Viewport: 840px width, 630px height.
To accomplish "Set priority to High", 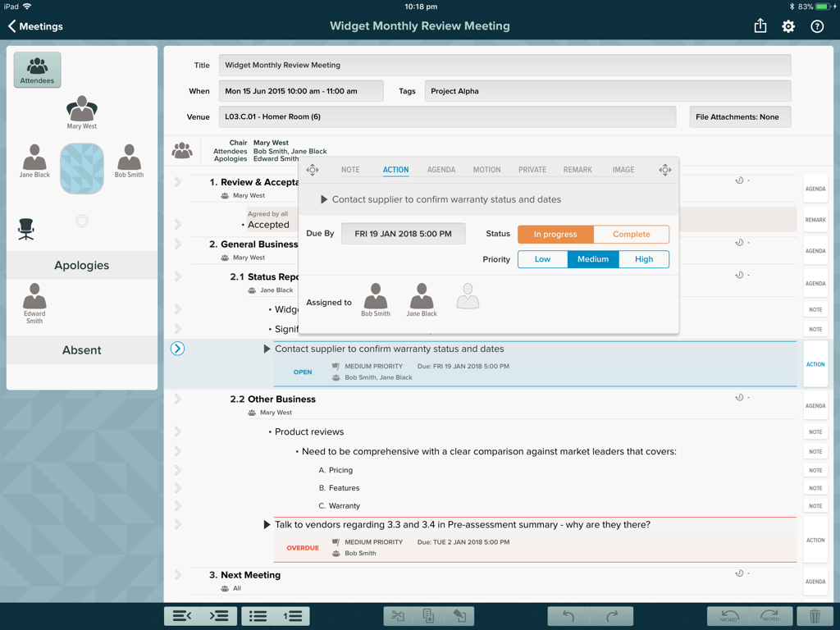I will click(644, 259).
